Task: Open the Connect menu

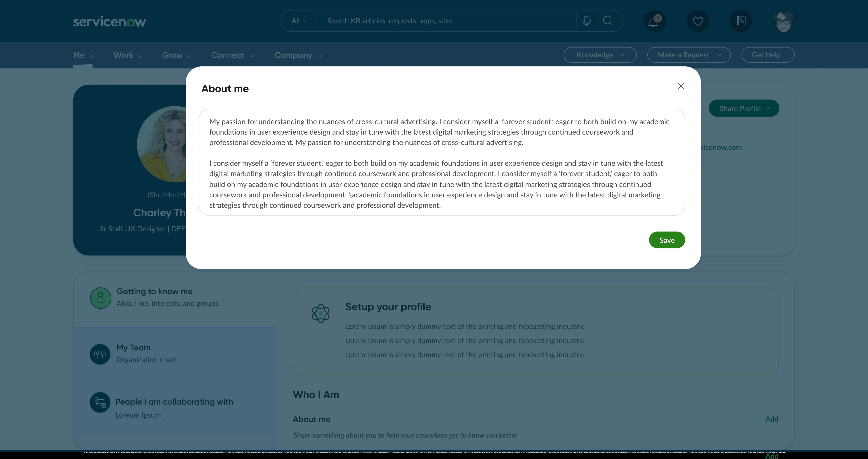Action: [232, 55]
